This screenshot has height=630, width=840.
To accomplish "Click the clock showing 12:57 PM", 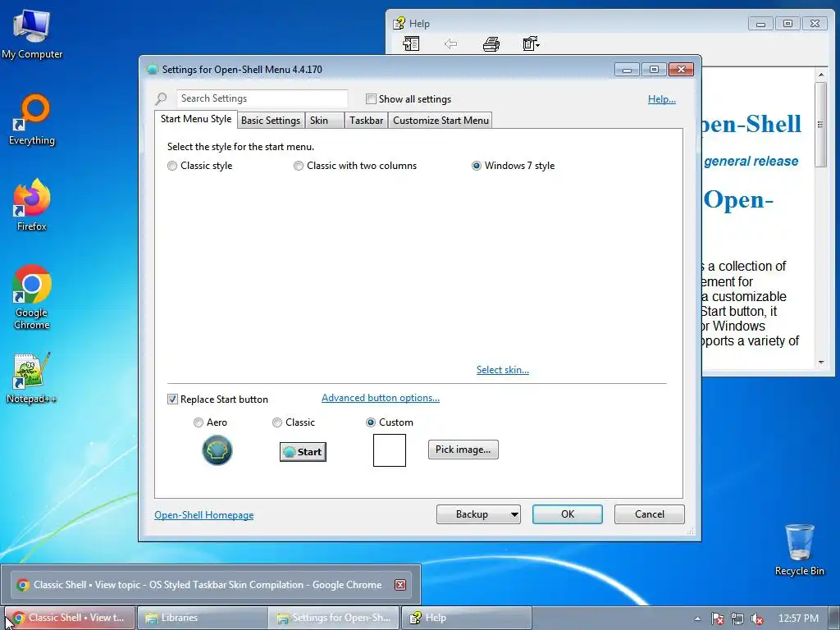I will [798, 619].
